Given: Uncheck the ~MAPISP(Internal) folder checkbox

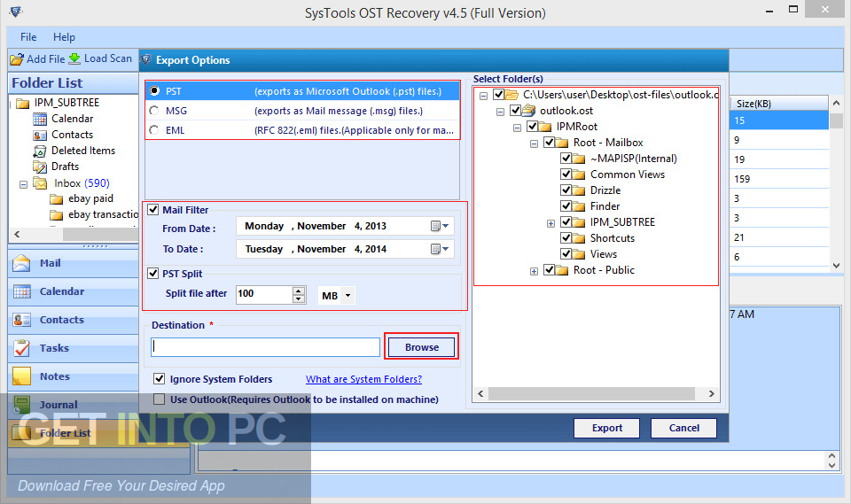Looking at the screenshot, I should [566, 159].
